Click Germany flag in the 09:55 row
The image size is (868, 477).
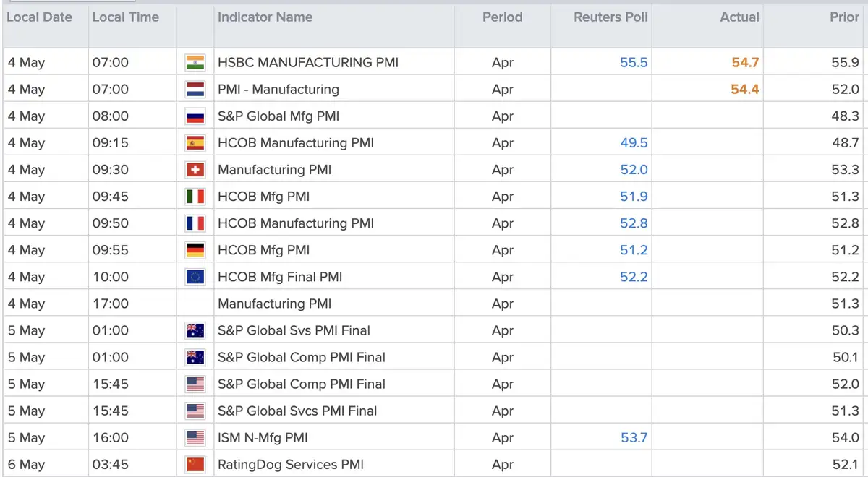195,250
